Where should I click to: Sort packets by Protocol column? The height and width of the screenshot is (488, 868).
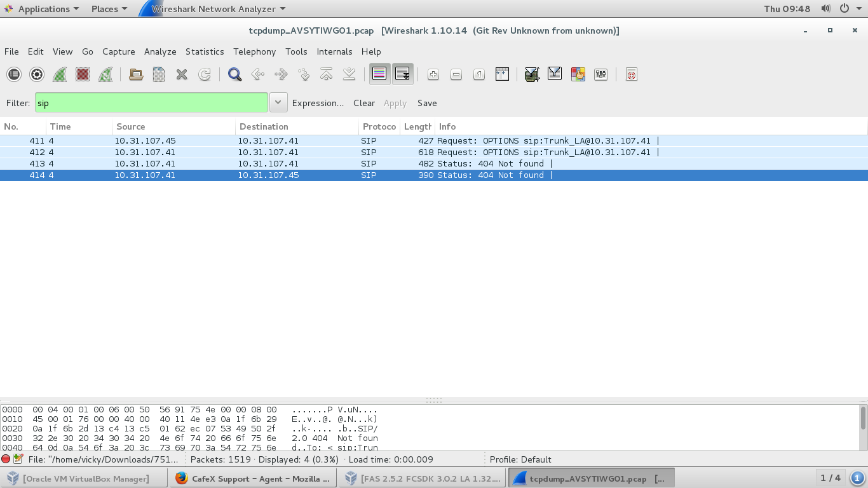click(x=379, y=126)
